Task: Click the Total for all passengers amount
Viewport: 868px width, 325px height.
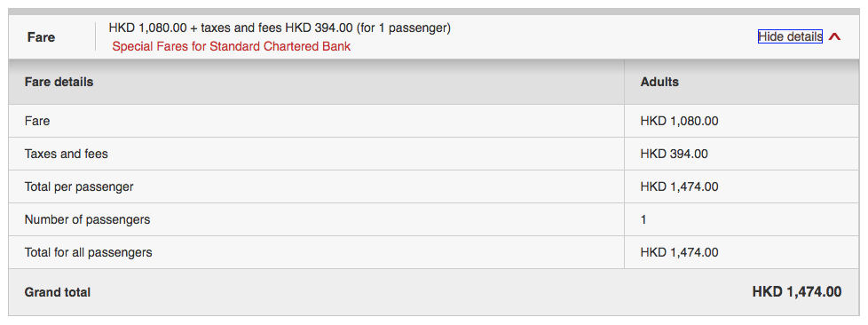Action: pos(679,252)
